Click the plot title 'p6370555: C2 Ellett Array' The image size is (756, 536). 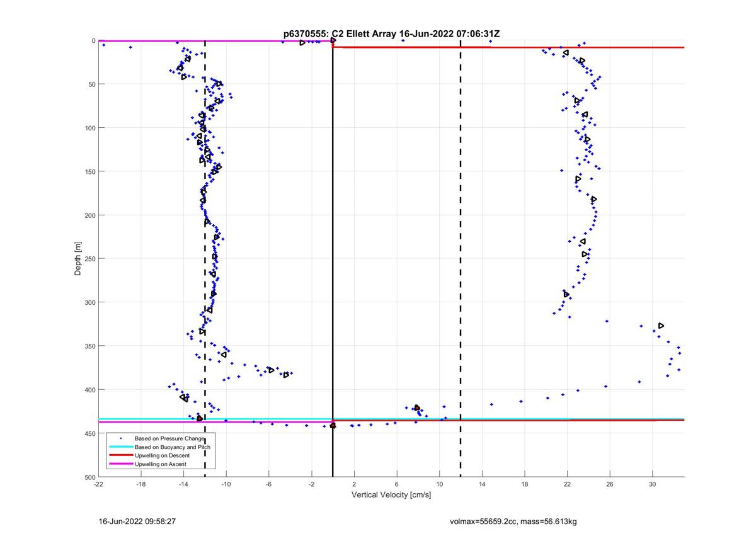[340, 35]
